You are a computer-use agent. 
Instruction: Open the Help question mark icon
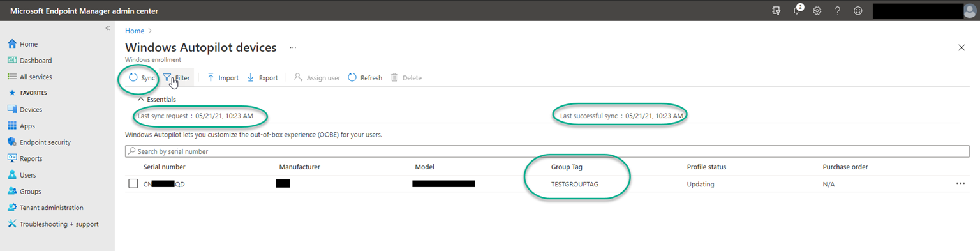coord(838,11)
